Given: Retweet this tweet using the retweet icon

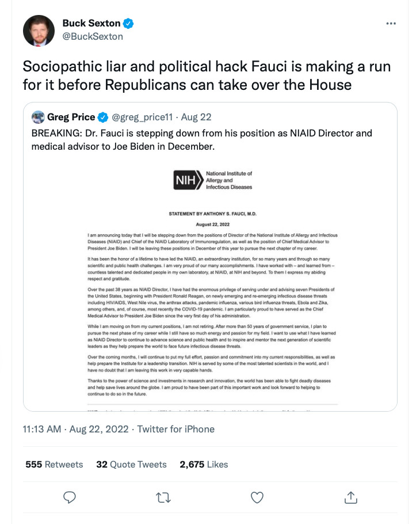Looking at the screenshot, I should tap(163, 496).
